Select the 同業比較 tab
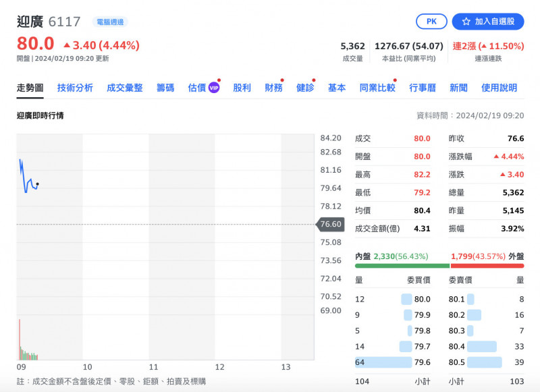Screen dimensions: 540x392 [x=377, y=88]
